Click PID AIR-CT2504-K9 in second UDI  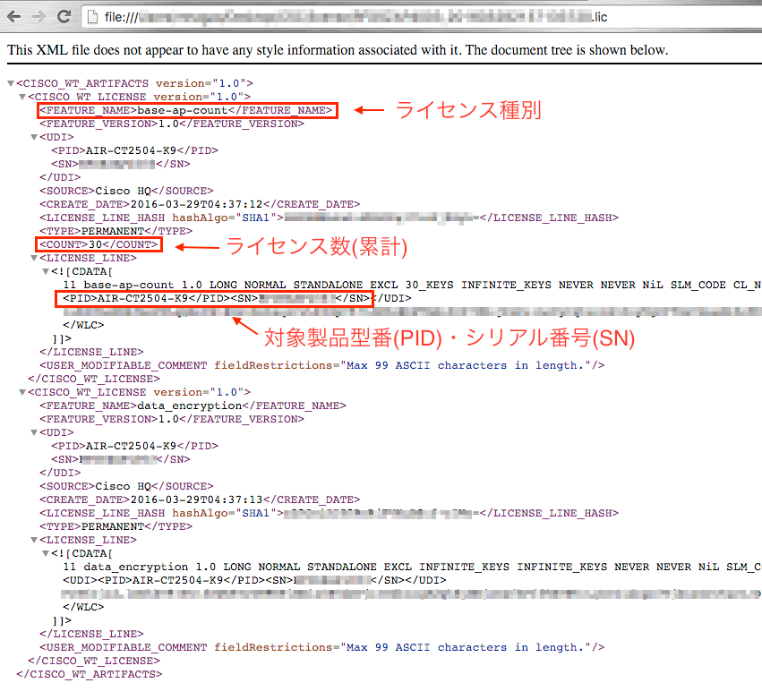[x=134, y=446]
